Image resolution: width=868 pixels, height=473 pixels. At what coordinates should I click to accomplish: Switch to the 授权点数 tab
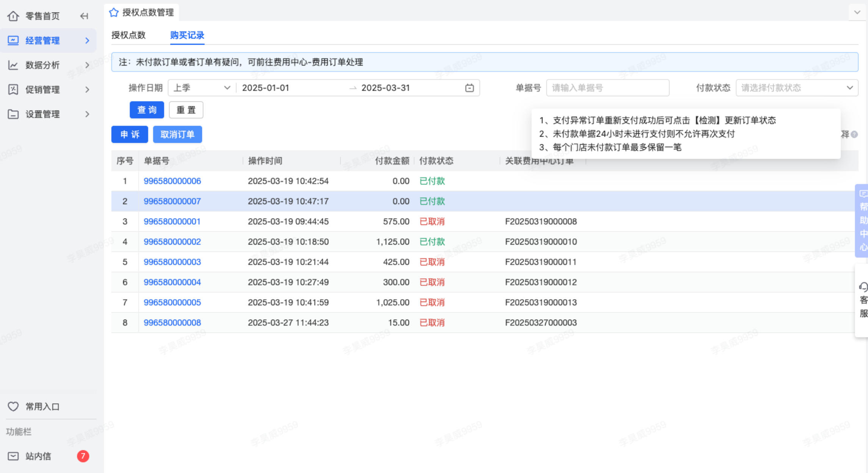coord(128,35)
